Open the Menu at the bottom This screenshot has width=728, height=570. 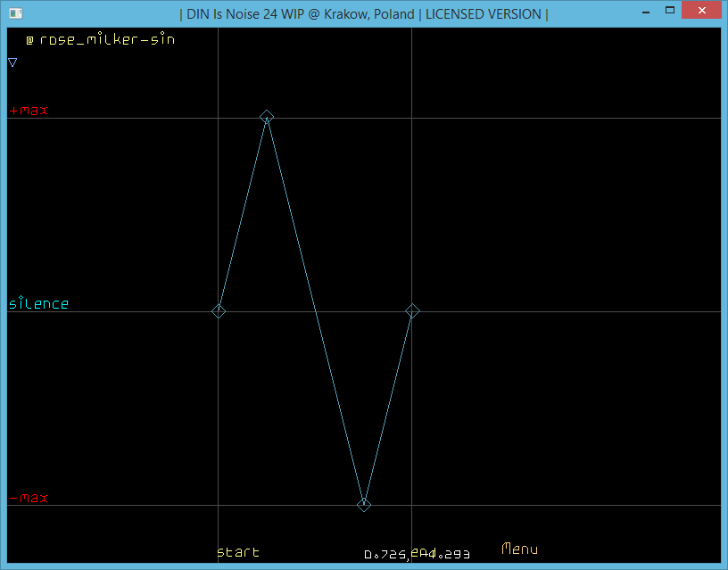point(519,549)
